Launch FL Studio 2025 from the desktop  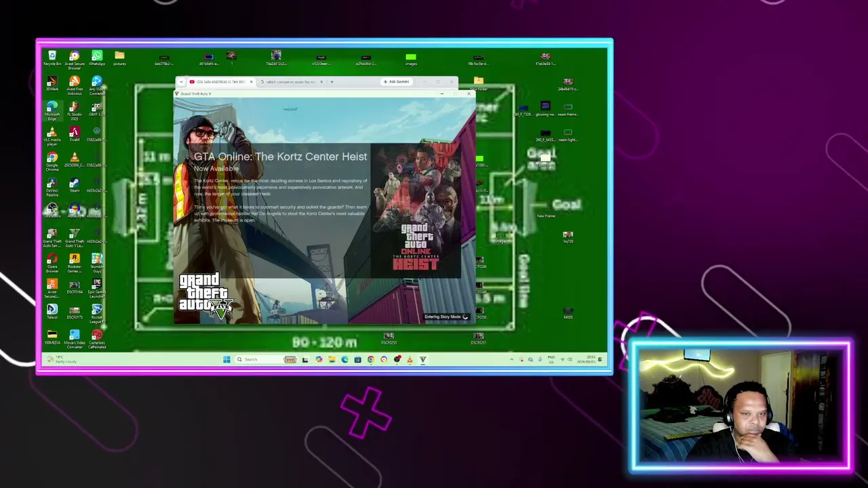[x=75, y=111]
